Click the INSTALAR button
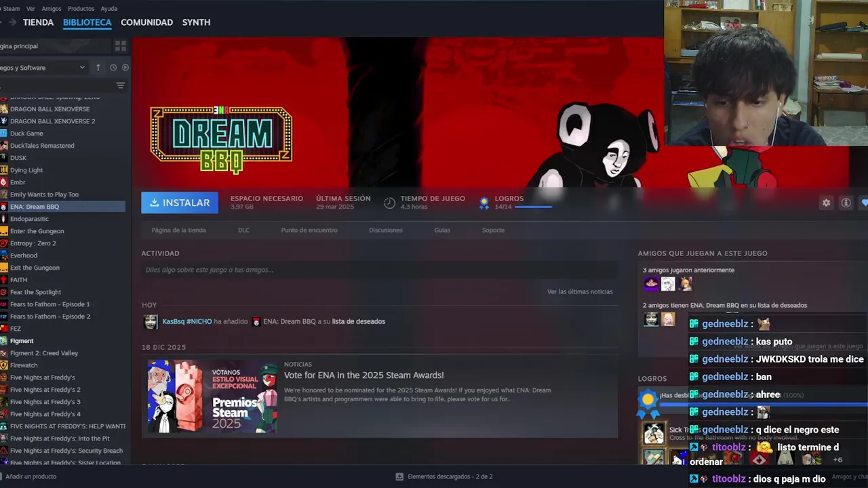This screenshot has width=868, height=488. 180,203
